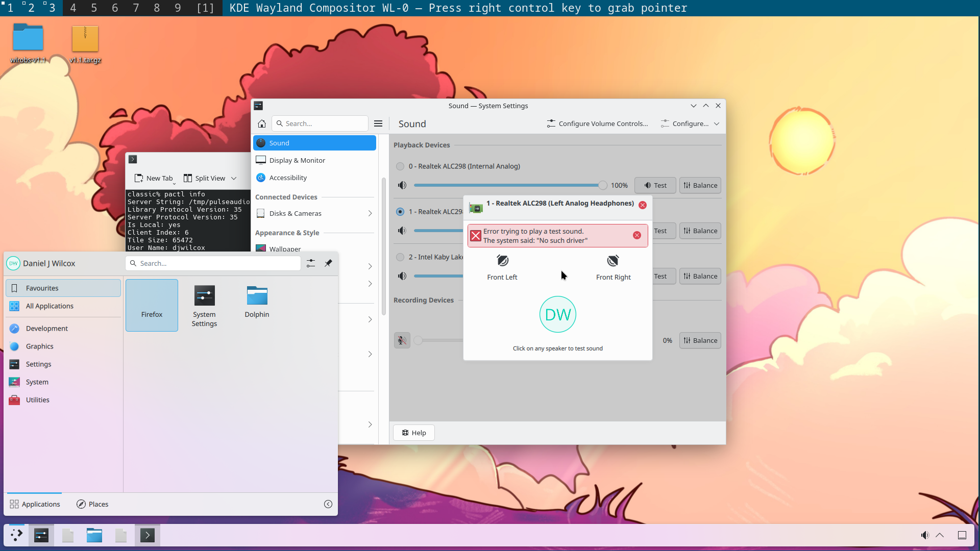Unmute the recording device microphone
The height and width of the screenshot is (551, 980).
coord(402,340)
